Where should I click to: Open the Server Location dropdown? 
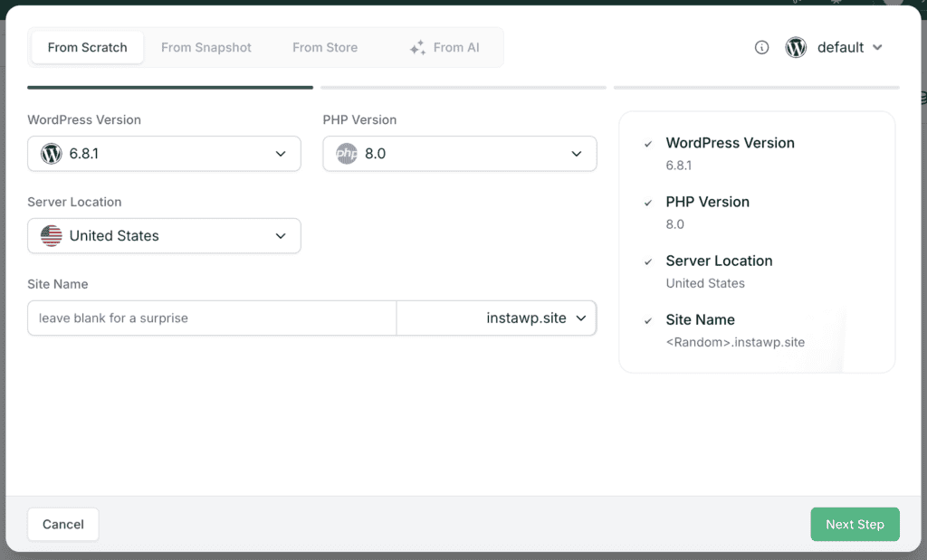coord(165,236)
